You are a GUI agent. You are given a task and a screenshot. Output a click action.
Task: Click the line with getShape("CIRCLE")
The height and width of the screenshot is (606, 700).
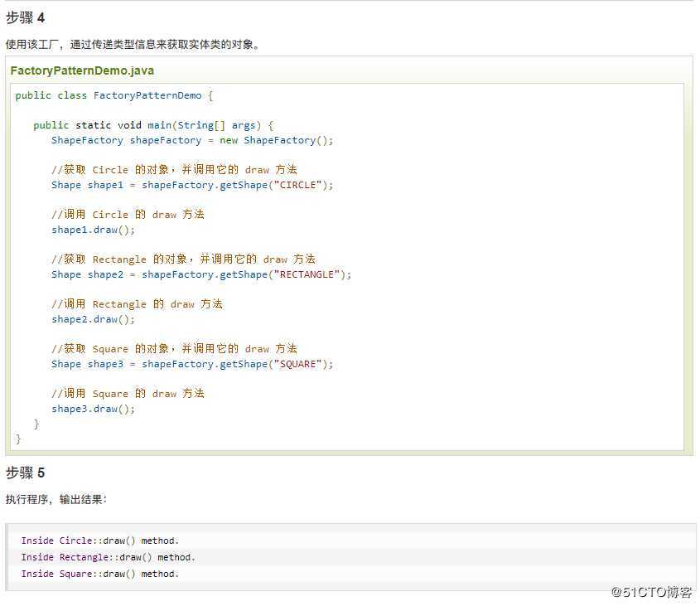click(192, 185)
